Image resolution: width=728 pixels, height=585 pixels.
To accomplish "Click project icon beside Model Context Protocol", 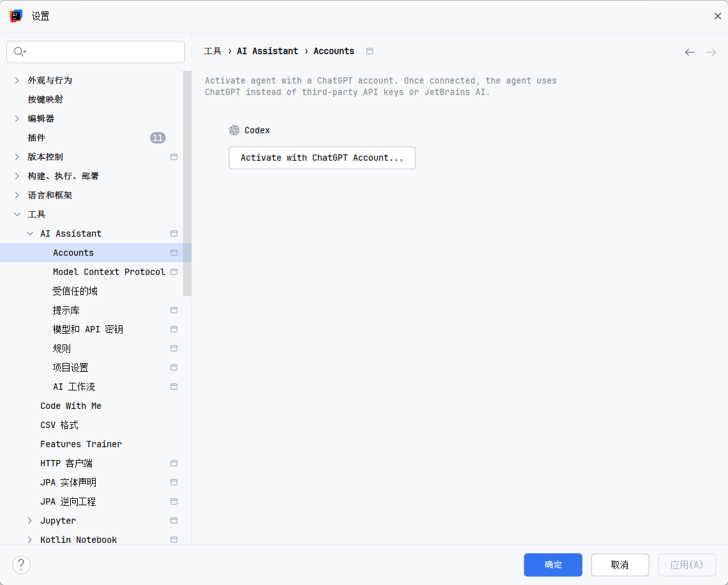I will coord(174,272).
